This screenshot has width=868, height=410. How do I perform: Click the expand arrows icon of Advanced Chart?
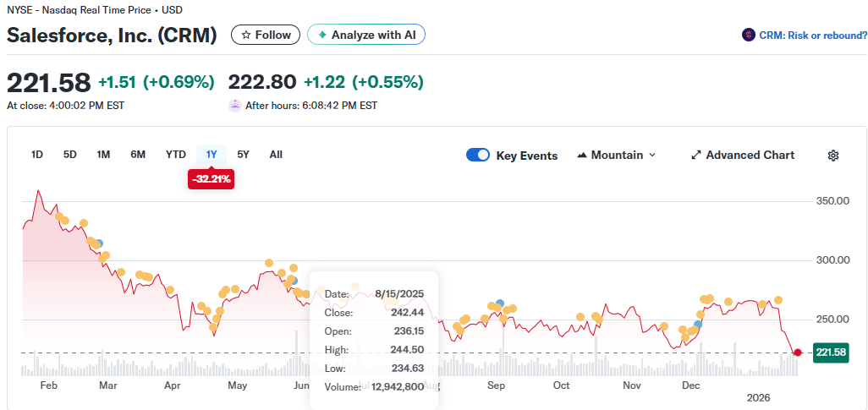pos(696,156)
